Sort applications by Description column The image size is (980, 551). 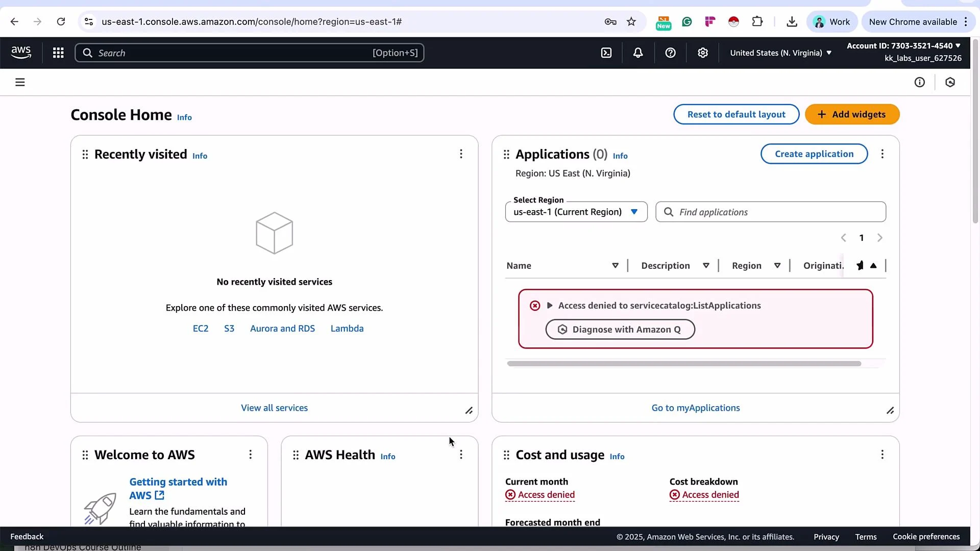706,265
